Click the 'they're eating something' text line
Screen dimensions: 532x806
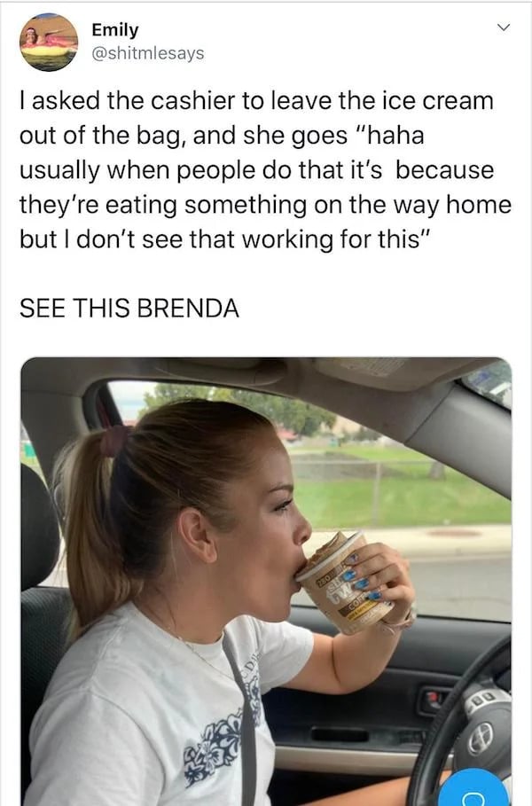266,205
